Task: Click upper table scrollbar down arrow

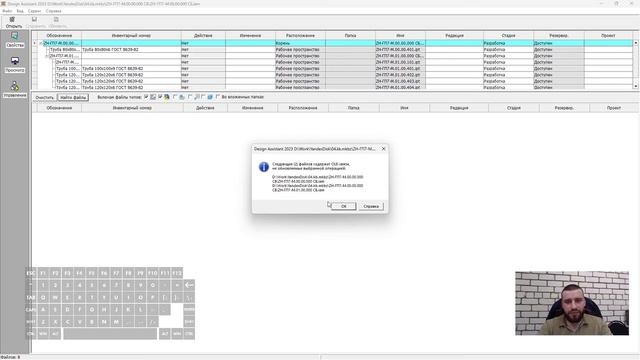Action: coord(636,86)
